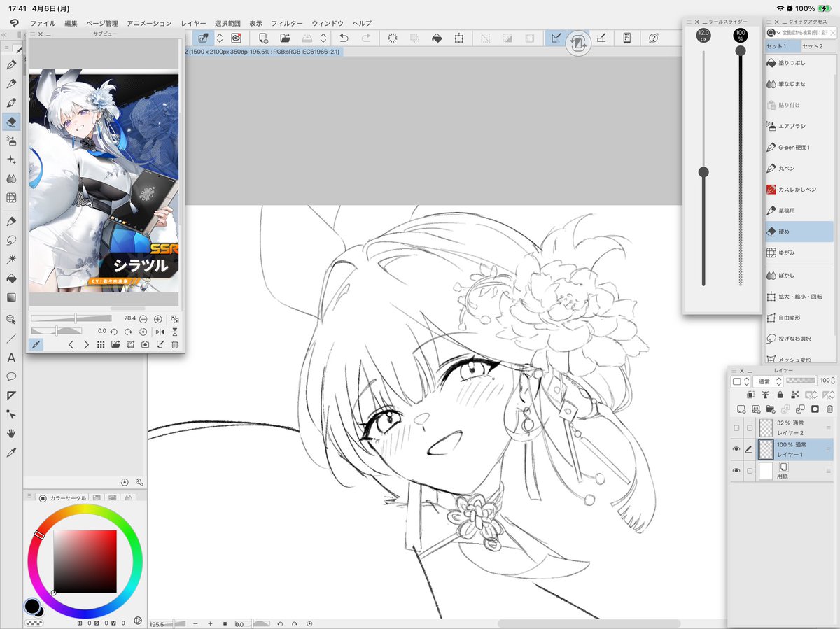Click the Help question mark icon in command bar
The width and height of the screenshot is (840, 629).
point(654,38)
